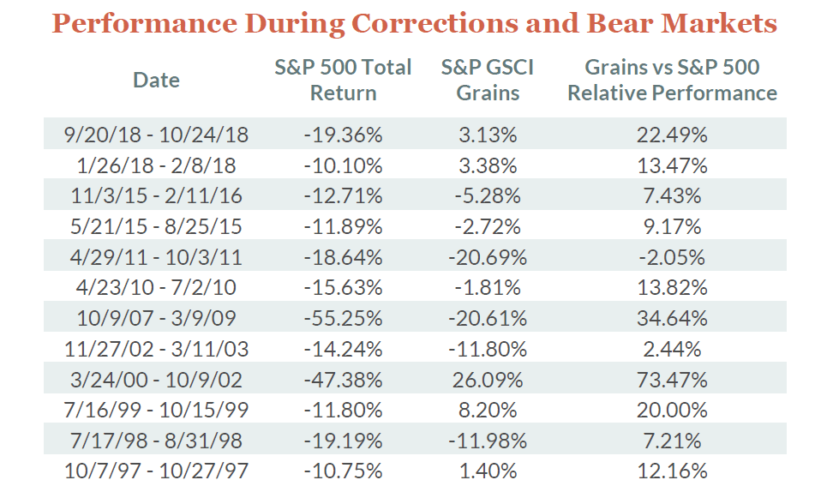Click the S&P 500 Total Return header
The width and height of the screenshot is (821, 504).
(x=343, y=80)
